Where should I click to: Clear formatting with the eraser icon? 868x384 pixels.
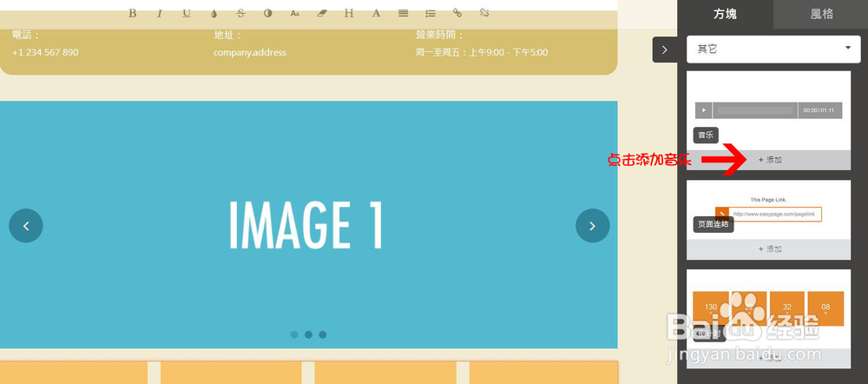[x=322, y=13]
